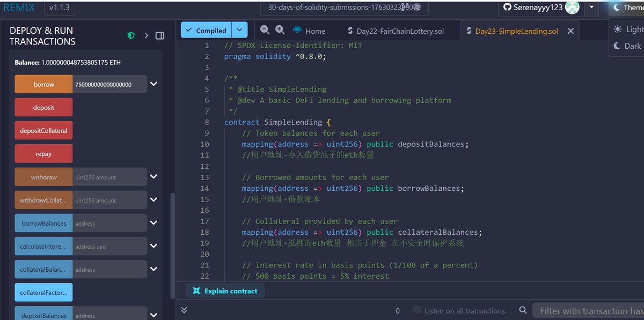
Task: Expand the borrow function parameters
Action: click(x=153, y=84)
